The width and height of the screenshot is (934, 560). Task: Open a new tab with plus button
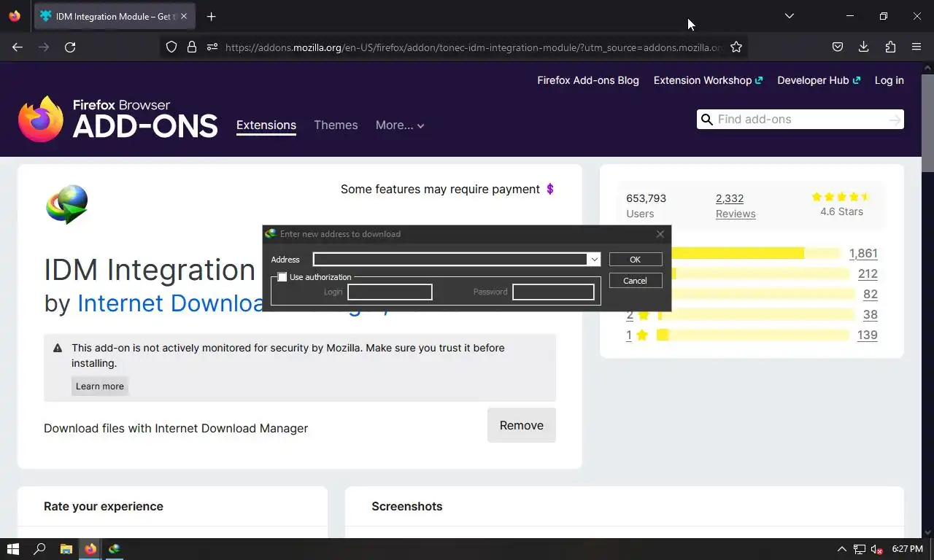211,16
